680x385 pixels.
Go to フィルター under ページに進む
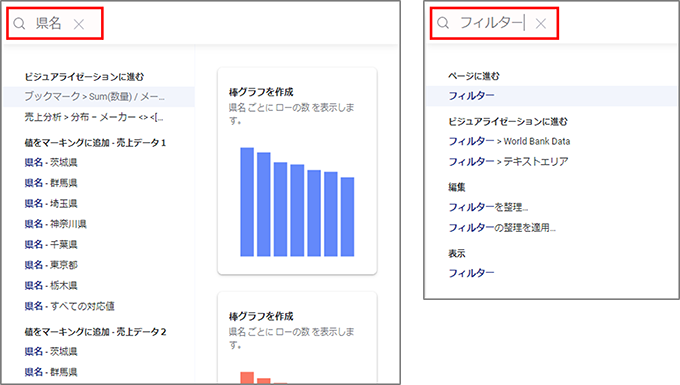coord(551,96)
